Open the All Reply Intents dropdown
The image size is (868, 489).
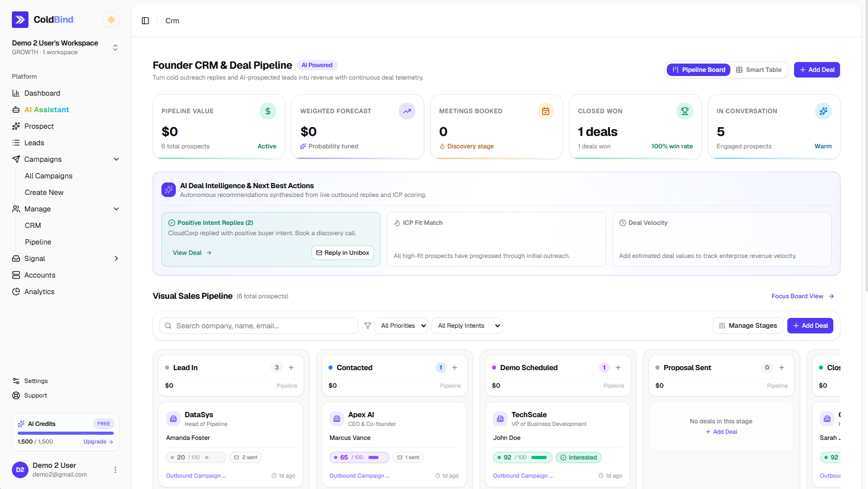(x=467, y=326)
